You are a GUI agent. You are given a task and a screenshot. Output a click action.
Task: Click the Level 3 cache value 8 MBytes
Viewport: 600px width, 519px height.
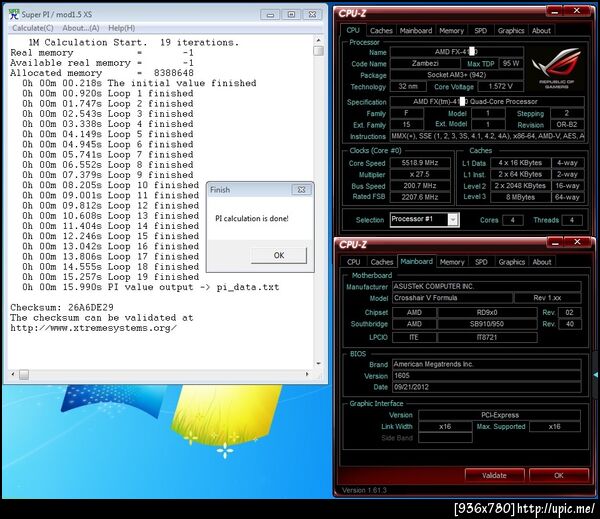tap(520, 197)
